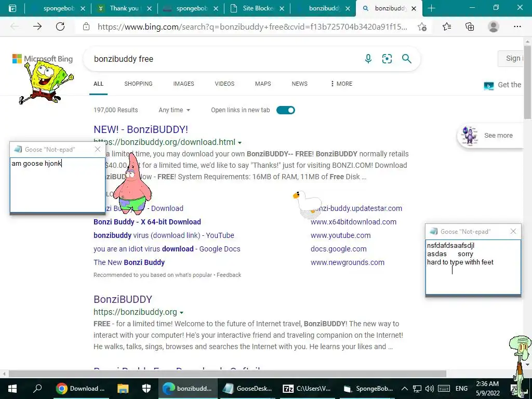
Task: Open Edge settings and more menu
Action: [x=517, y=26]
